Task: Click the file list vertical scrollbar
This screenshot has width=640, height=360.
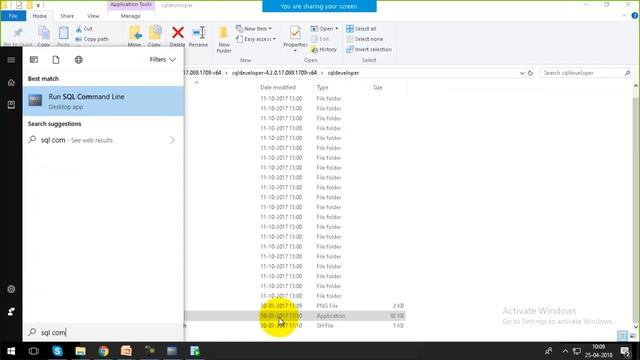Action: (x=636, y=206)
